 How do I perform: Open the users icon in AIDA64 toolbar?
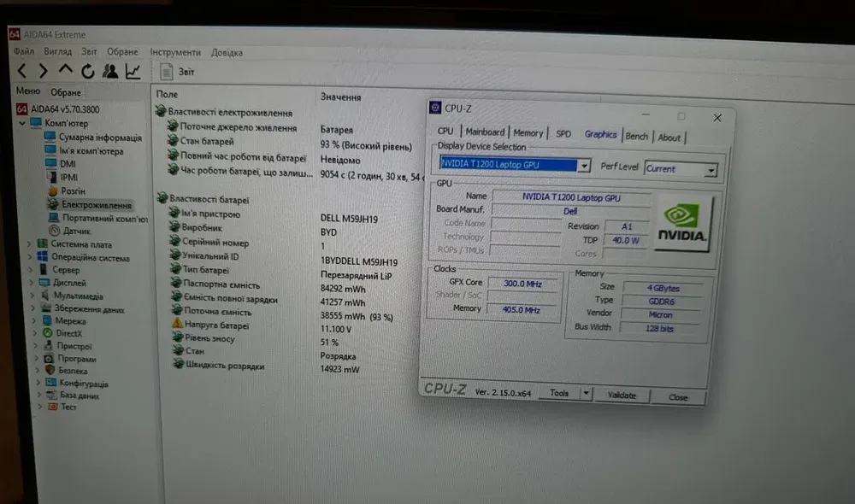(x=110, y=72)
